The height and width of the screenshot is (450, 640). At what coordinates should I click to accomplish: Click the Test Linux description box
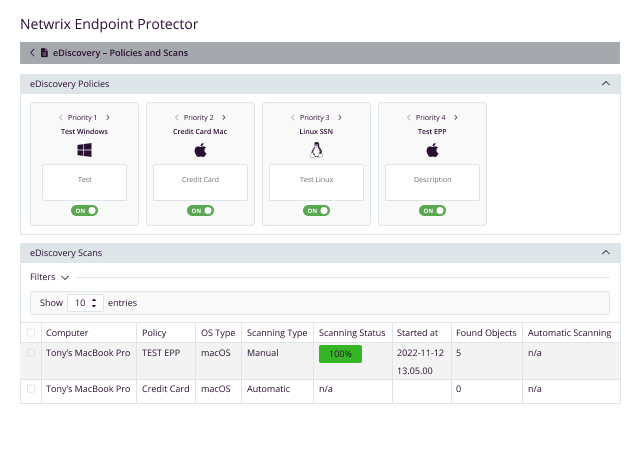click(x=316, y=182)
